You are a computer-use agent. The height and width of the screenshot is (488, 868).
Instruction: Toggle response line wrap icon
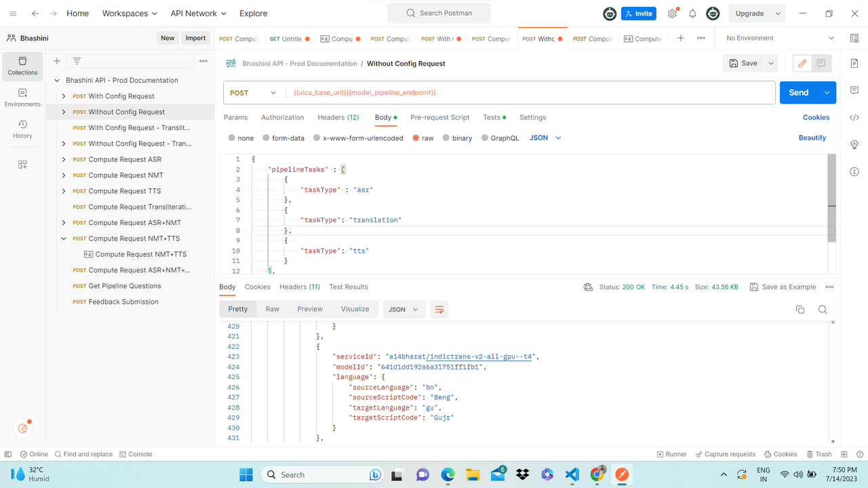[439, 309]
